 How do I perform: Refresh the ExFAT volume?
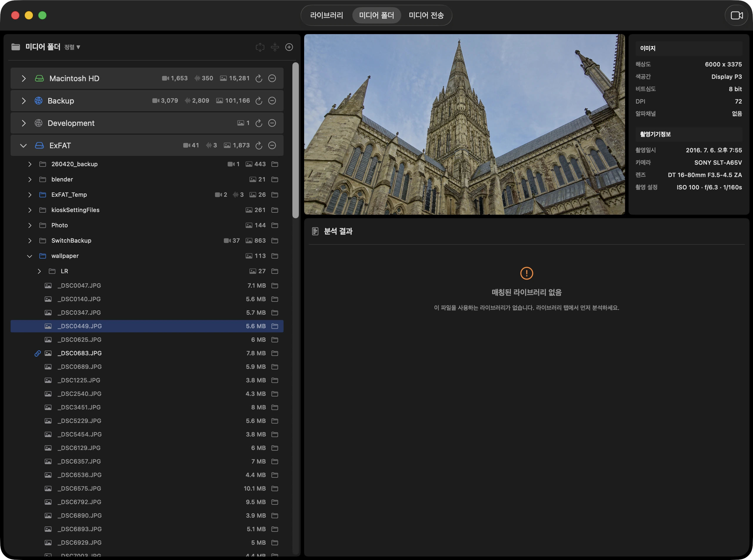259,145
